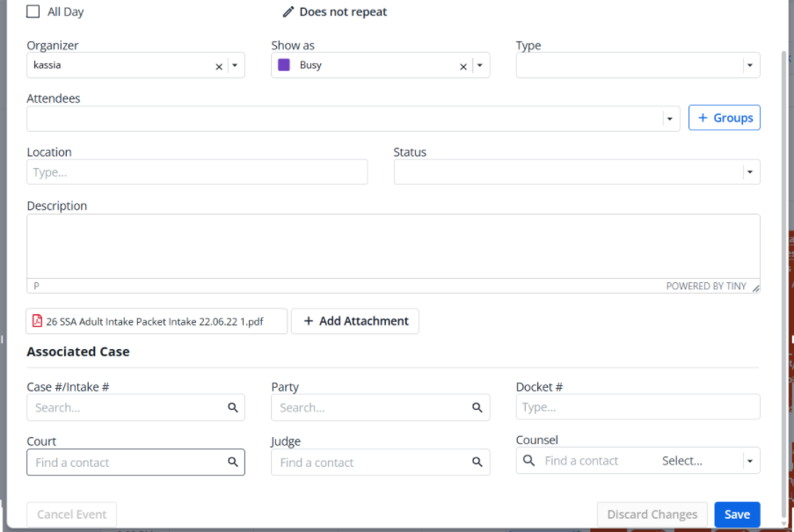Click the resize handle of the Description editor

754,288
